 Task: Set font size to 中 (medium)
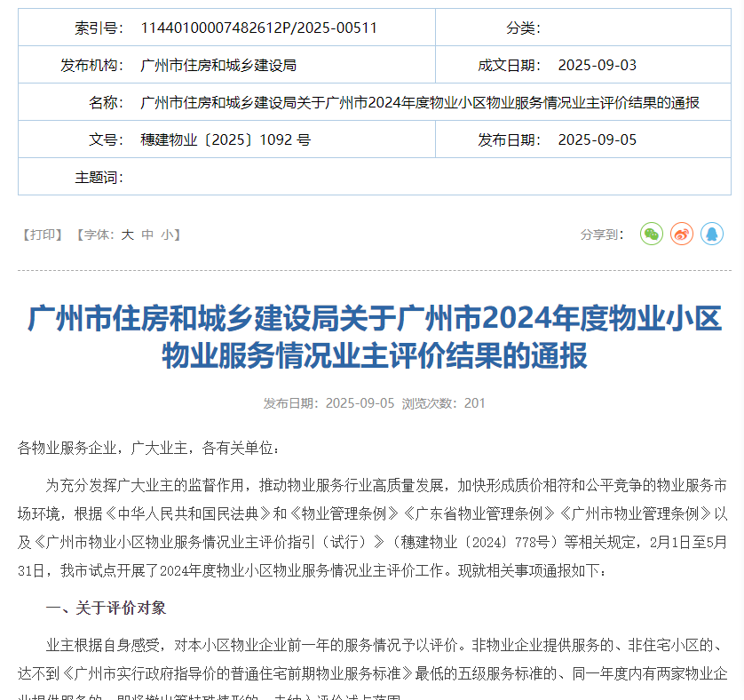click(147, 235)
